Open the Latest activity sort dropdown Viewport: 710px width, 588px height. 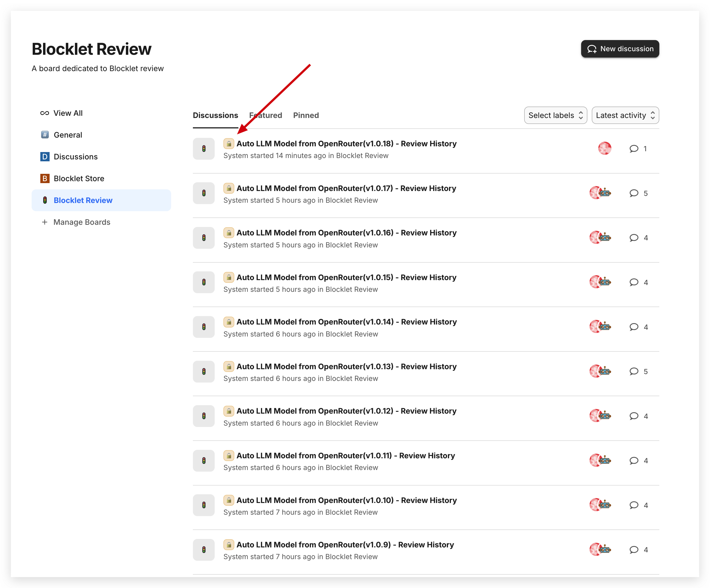point(625,115)
